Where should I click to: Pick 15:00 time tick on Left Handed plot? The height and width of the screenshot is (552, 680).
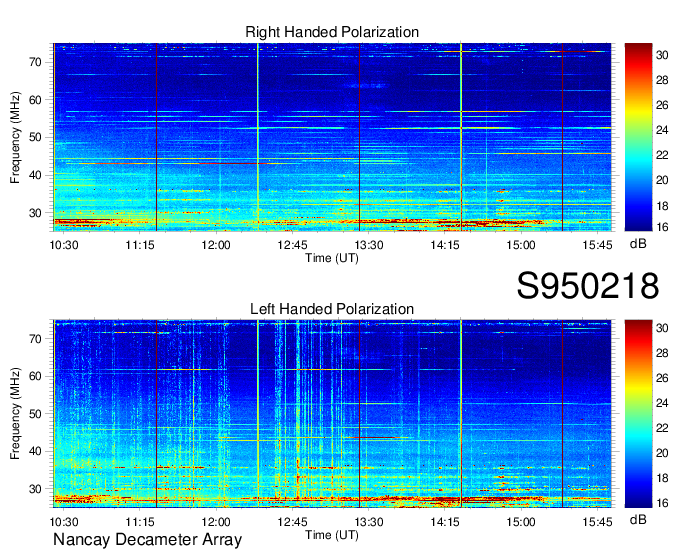(521, 522)
